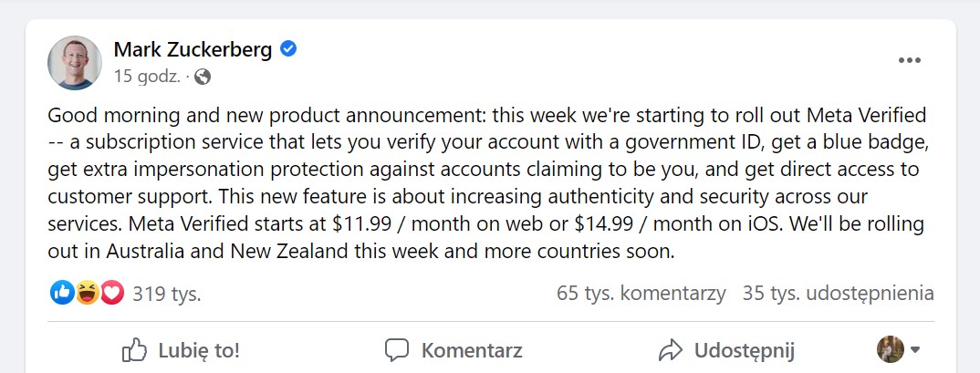Viewport: 980px width, 373px height.
Task: Open Mark Zuckerberg's profile via name link
Action: pos(193,49)
